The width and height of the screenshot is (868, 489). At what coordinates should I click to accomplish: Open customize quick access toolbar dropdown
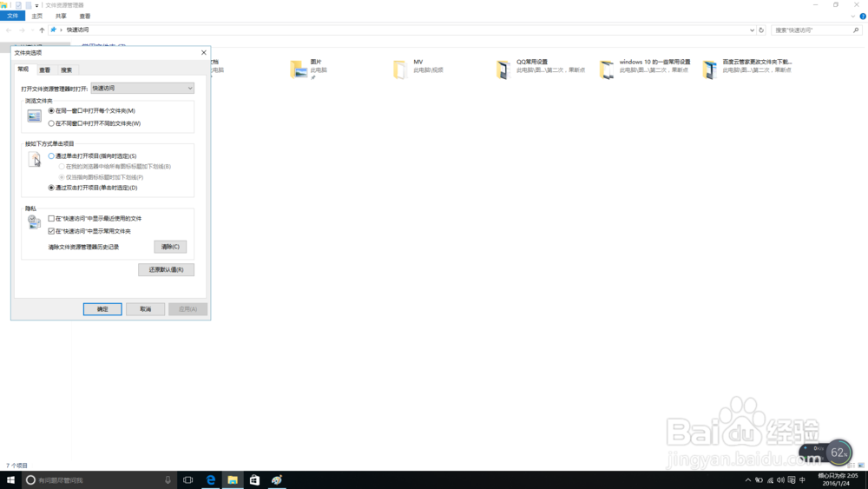coord(36,5)
